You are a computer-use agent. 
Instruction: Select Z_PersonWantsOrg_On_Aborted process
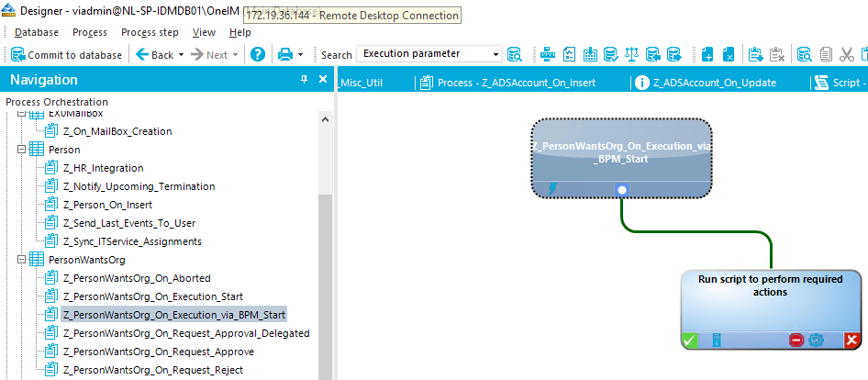(137, 277)
